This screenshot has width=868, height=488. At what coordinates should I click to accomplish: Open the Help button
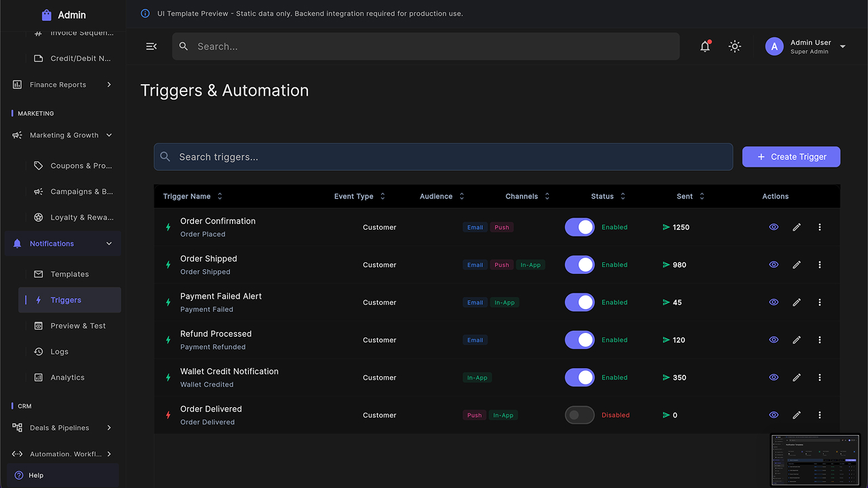(x=62, y=475)
